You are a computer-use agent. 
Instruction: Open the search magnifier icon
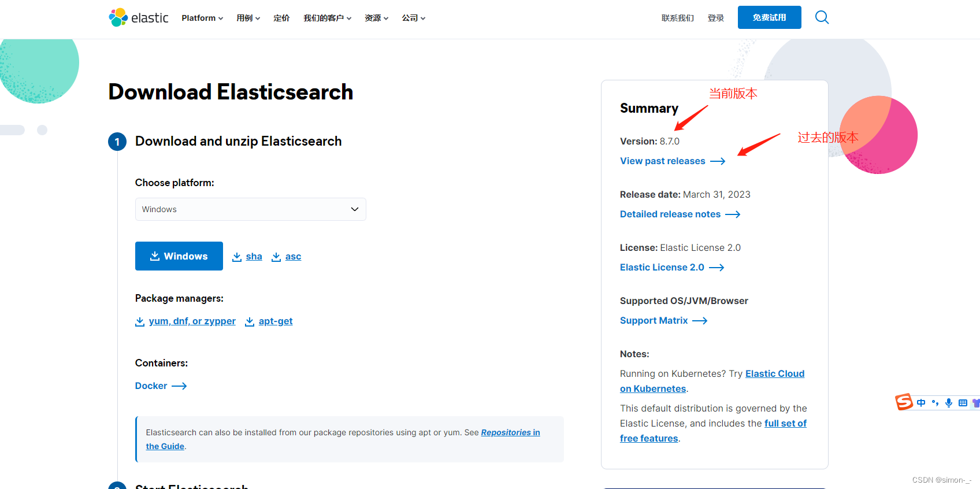point(822,17)
